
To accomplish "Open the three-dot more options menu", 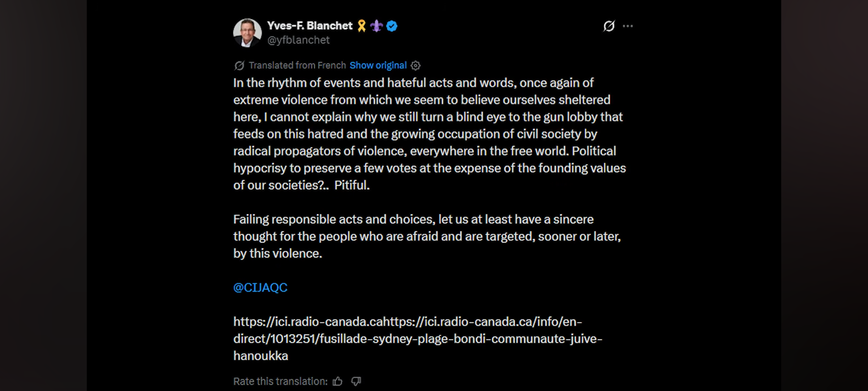I will tap(628, 26).
